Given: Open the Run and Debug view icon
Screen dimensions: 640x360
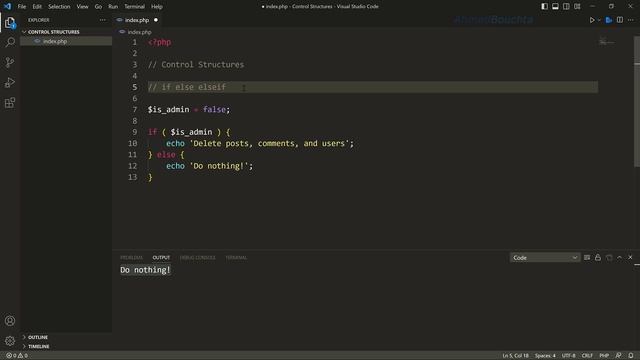Looking at the screenshot, I should coord(10,82).
